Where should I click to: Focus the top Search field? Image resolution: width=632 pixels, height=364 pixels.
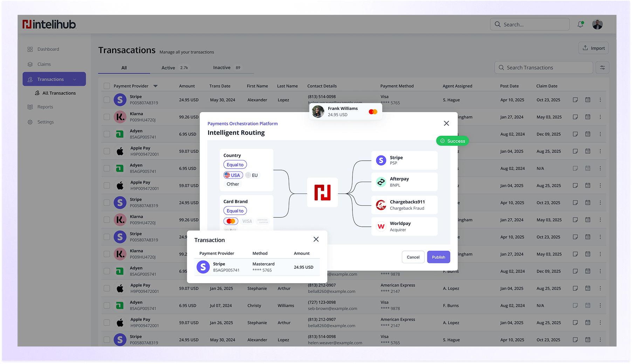tap(530, 24)
